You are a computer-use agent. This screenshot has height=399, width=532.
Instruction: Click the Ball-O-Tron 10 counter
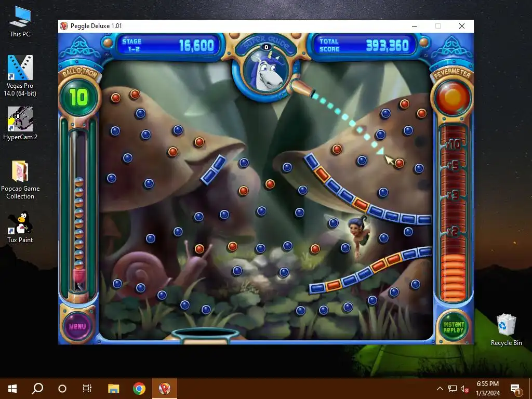coord(79,98)
